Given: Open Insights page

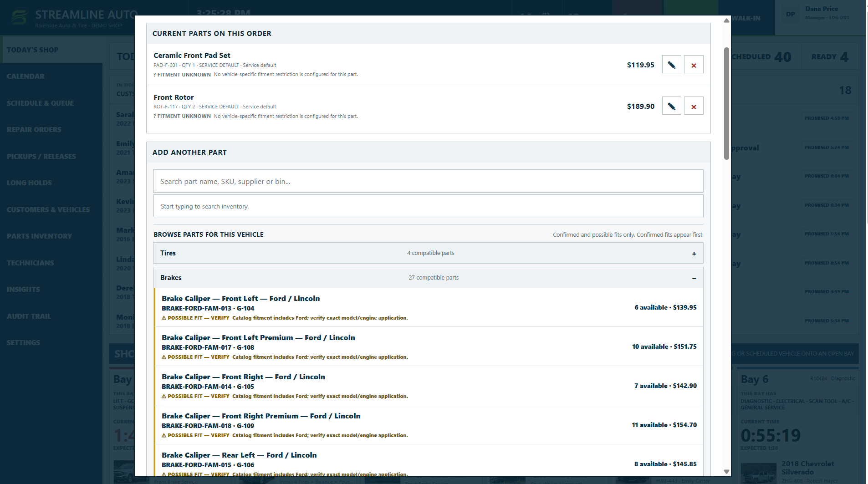Looking at the screenshot, I should (x=51, y=290).
